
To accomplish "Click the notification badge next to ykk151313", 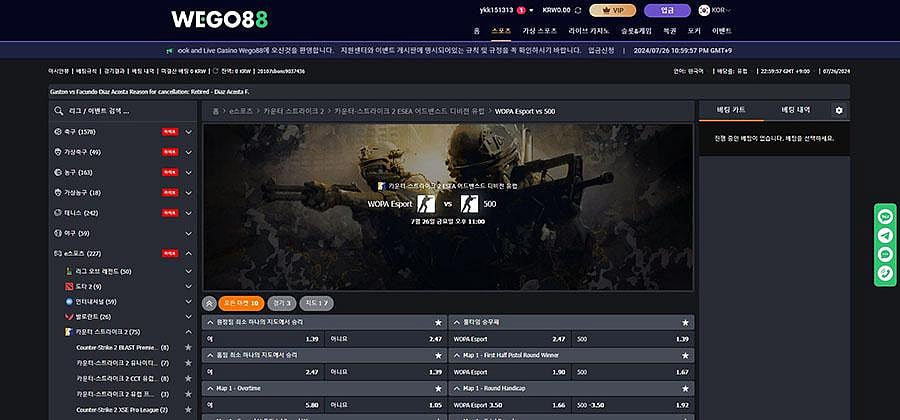I will point(521,10).
